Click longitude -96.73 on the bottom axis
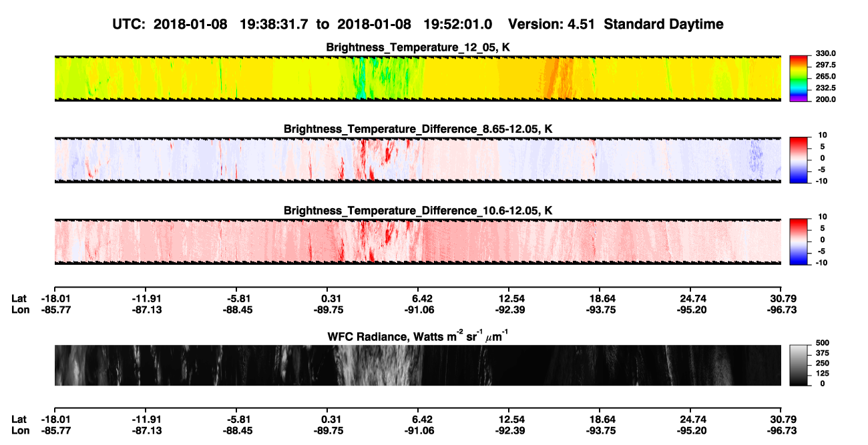868x445 pixels. point(782,431)
